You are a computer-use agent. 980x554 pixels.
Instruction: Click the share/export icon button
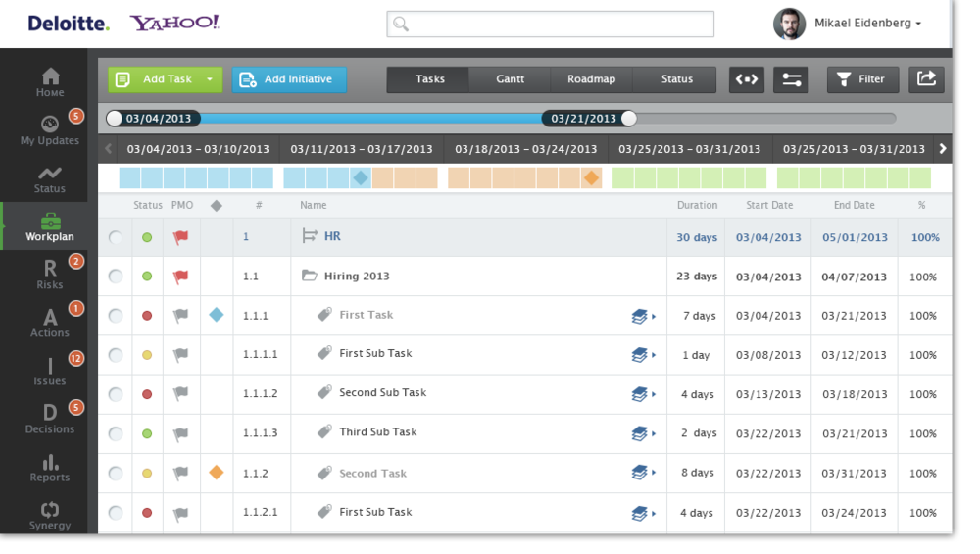pos(926,79)
